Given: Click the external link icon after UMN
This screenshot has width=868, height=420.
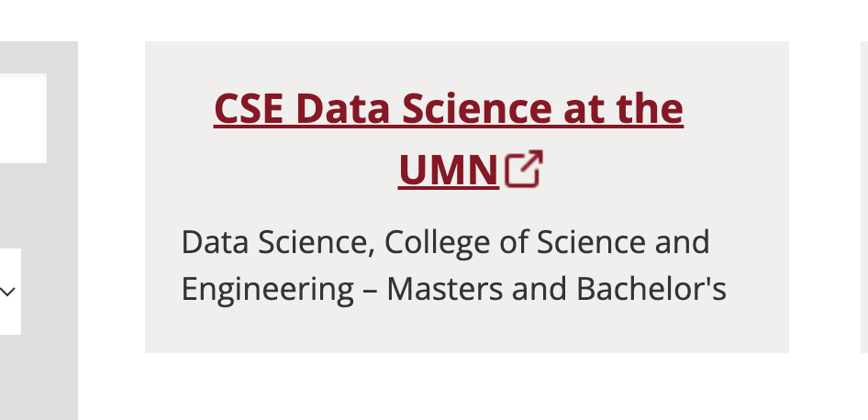Looking at the screenshot, I should (x=524, y=169).
